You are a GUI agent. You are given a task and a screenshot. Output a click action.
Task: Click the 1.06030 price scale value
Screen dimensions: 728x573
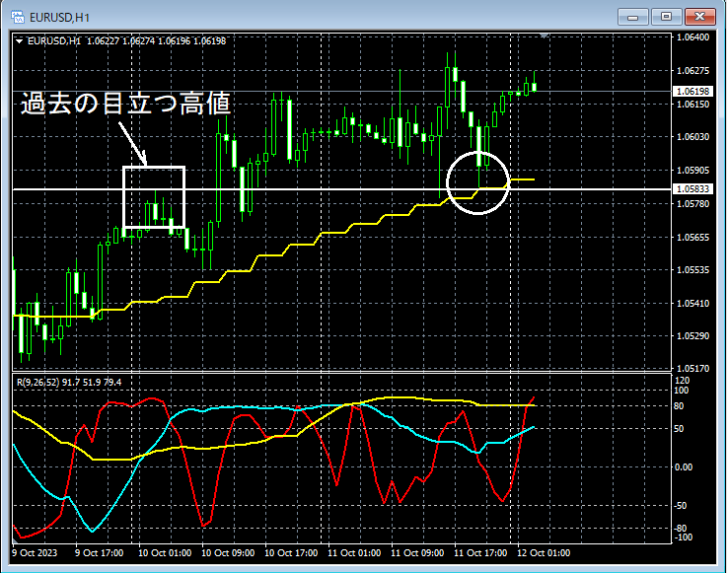692,136
